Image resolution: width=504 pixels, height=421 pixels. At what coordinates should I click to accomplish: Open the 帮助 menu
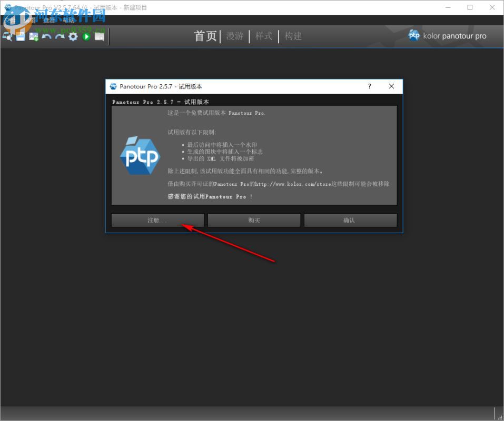pos(69,21)
